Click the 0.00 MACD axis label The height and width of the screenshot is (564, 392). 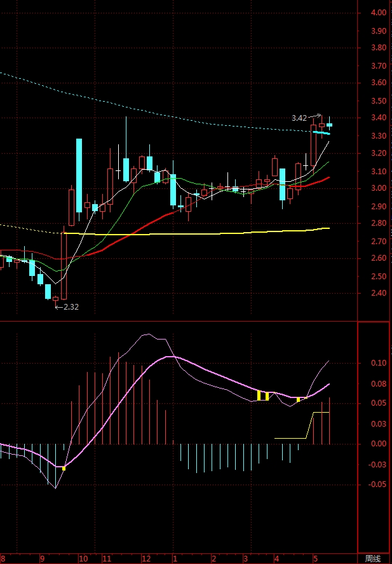tap(379, 444)
